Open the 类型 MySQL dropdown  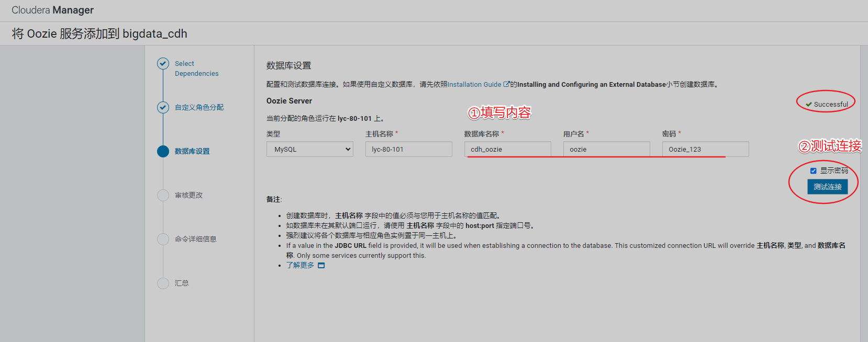tap(310, 149)
